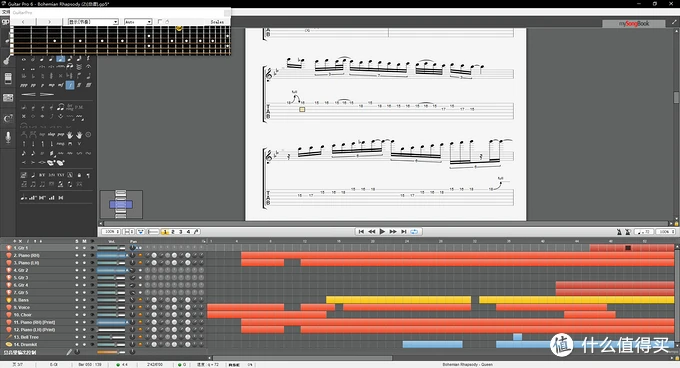Image resolution: width=680 pixels, height=368 pixels.
Task: Open the chord panel in sidebar
Action: (x=8, y=118)
